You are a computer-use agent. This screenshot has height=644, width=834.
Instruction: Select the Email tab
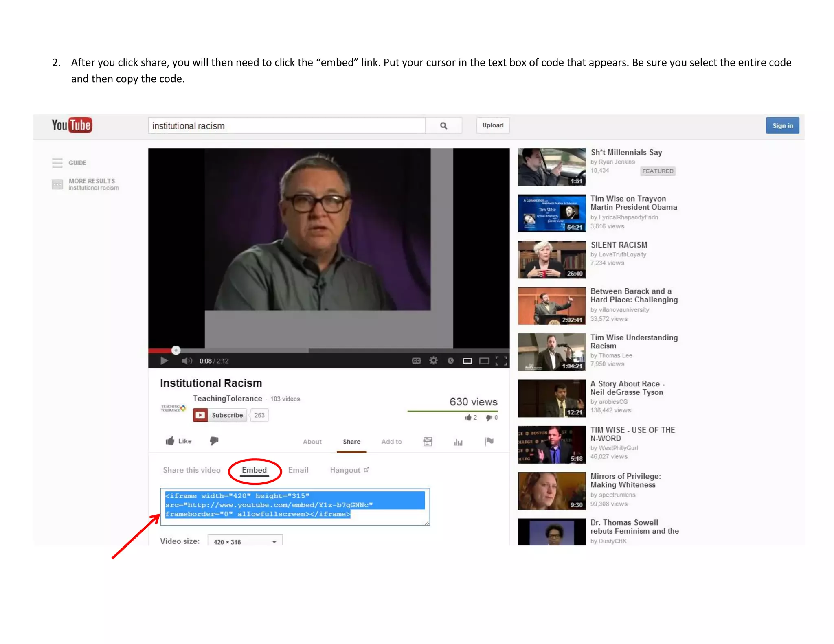pos(298,470)
